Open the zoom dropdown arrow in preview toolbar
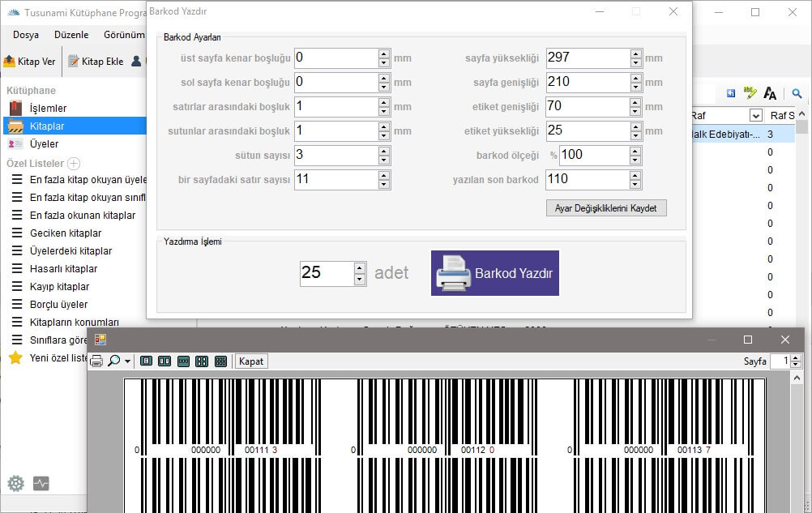 point(127,361)
